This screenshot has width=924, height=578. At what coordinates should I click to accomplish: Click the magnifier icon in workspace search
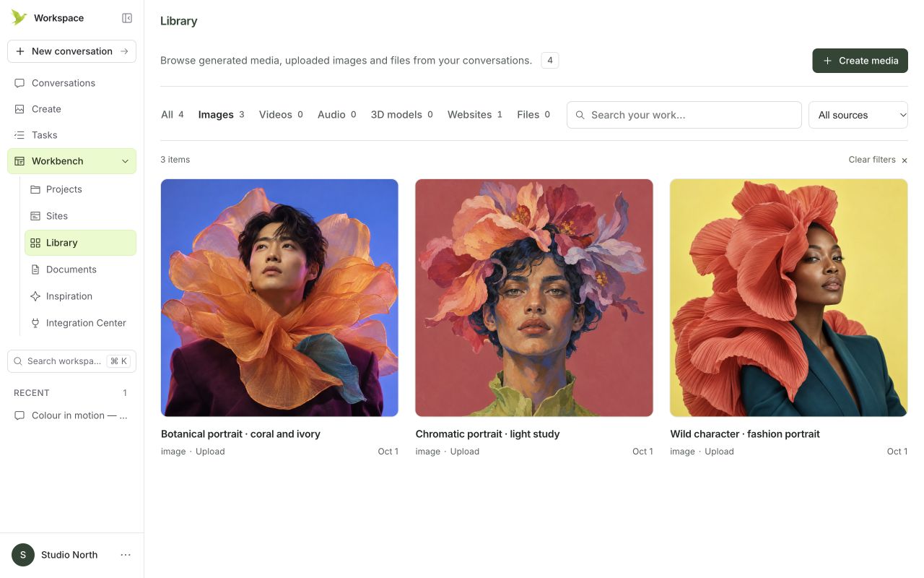(x=19, y=361)
